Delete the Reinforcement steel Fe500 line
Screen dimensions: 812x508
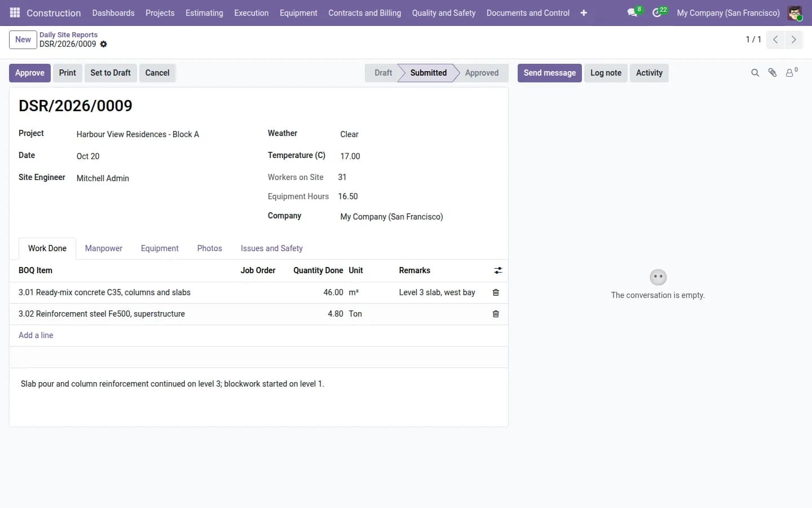[496, 314]
